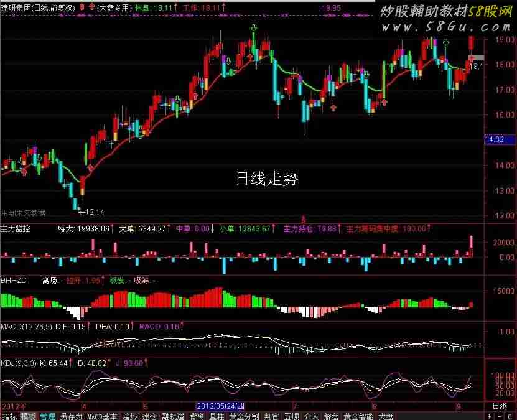Open the 背离 template tab

click(197, 416)
